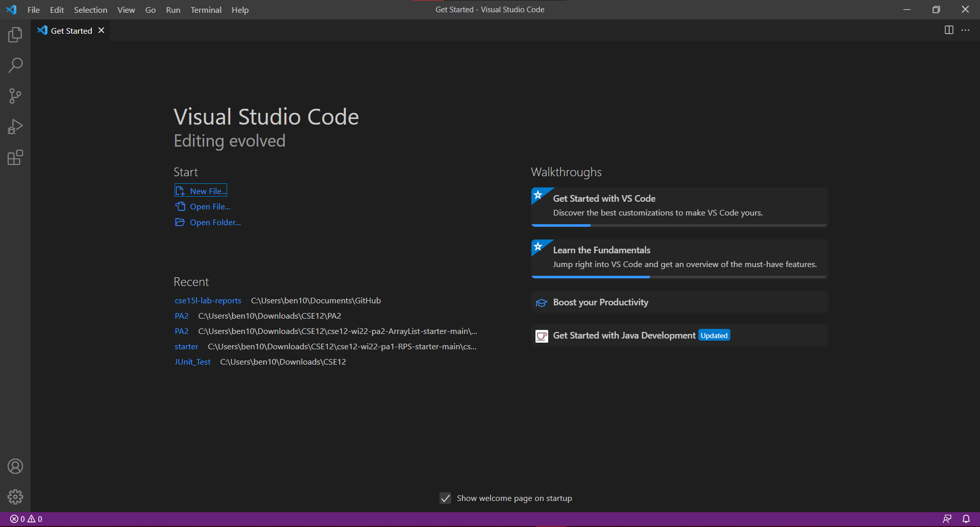This screenshot has width=980, height=527.
Task: Click the Walkthroughs heading
Action: pos(566,172)
